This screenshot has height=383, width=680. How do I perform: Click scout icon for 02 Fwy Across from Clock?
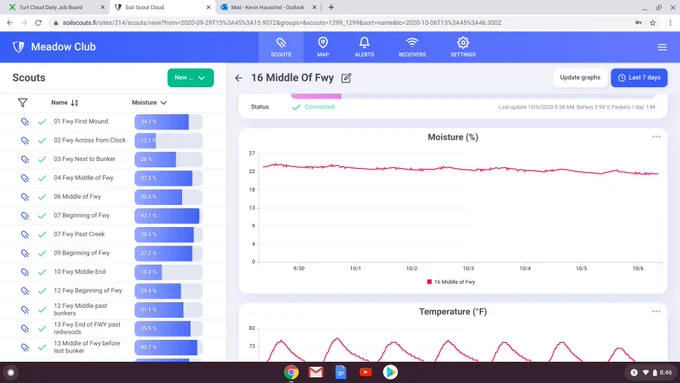click(25, 141)
